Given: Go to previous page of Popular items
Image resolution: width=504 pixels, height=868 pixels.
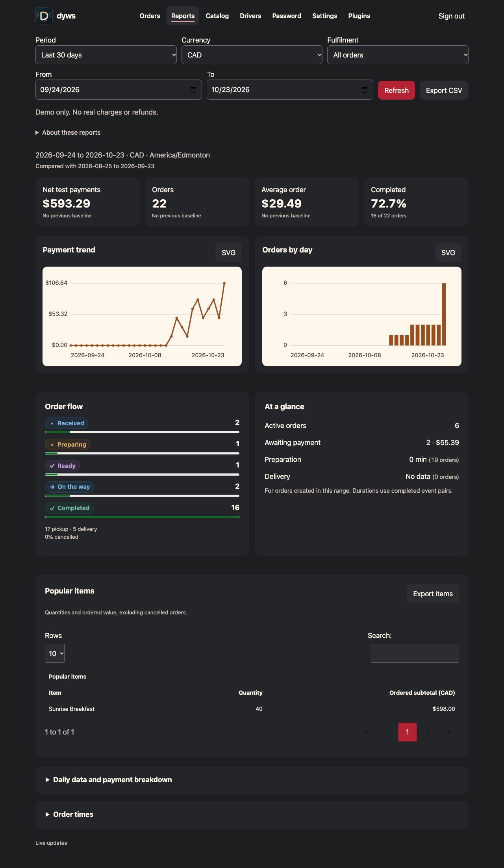Looking at the screenshot, I should click(387, 732).
